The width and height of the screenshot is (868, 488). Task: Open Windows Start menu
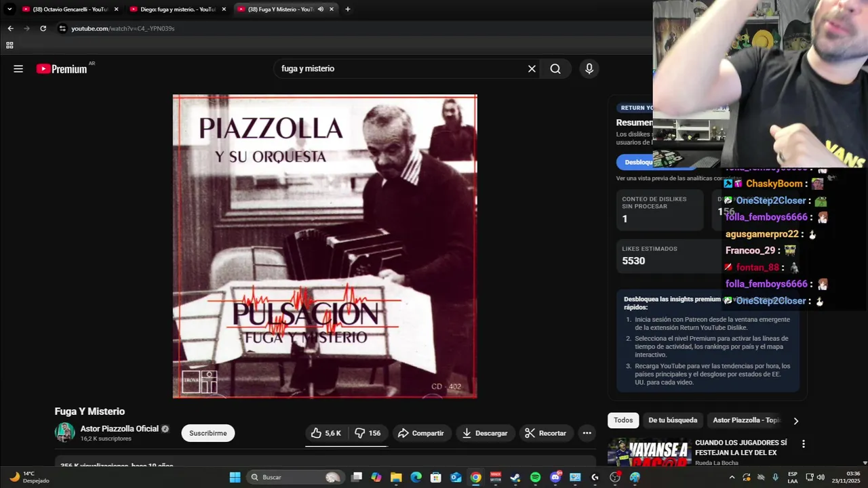235,477
